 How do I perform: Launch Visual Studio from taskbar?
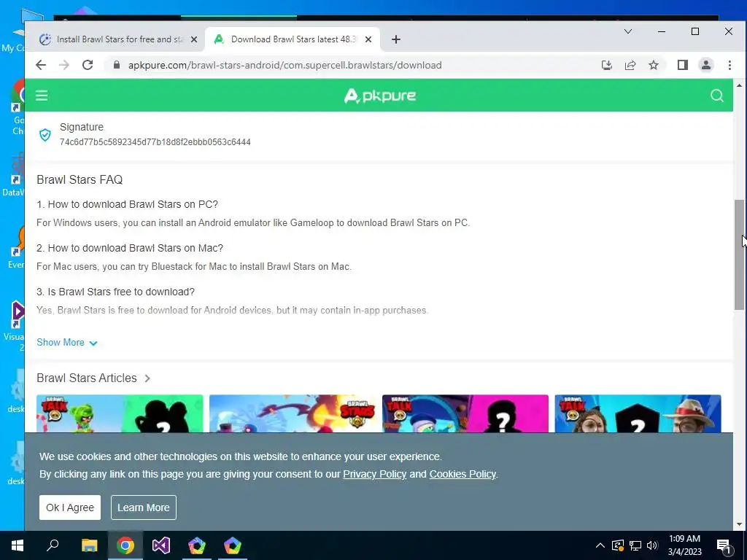pyautogui.click(x=161, y=545)
